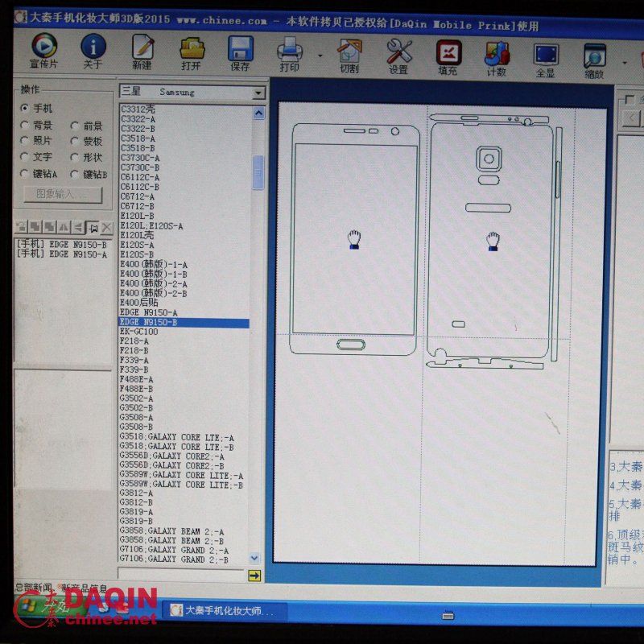The image size is (644, 644).
Task: Select EDGE N9150-A in model list
Action: click(x=149, y=312)
